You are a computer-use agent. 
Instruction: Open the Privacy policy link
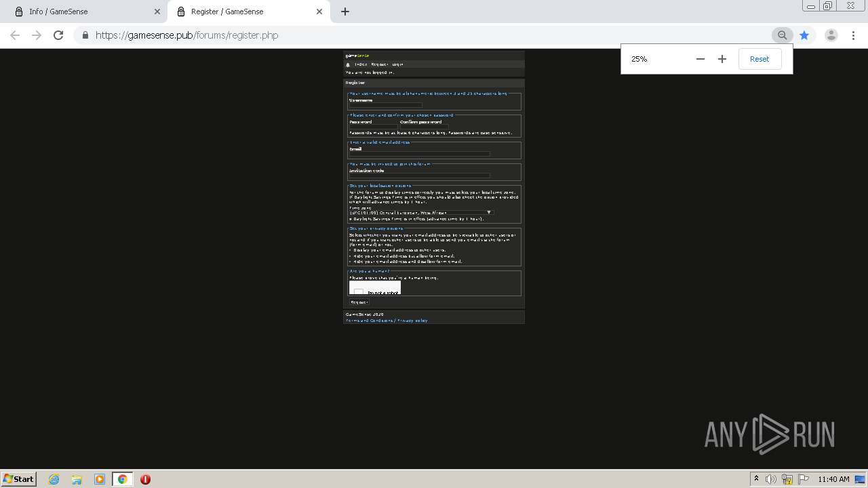click(x=412, y=321)
